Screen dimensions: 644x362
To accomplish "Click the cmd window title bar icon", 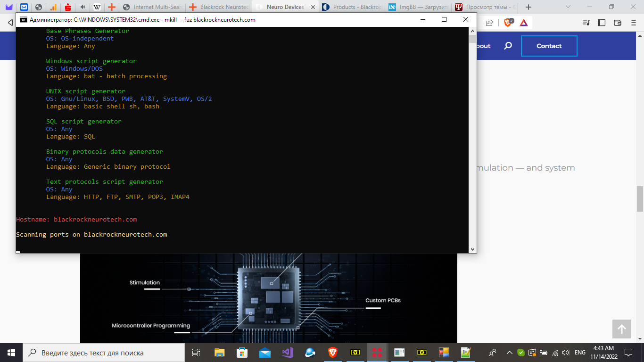I will coord(23,20).
